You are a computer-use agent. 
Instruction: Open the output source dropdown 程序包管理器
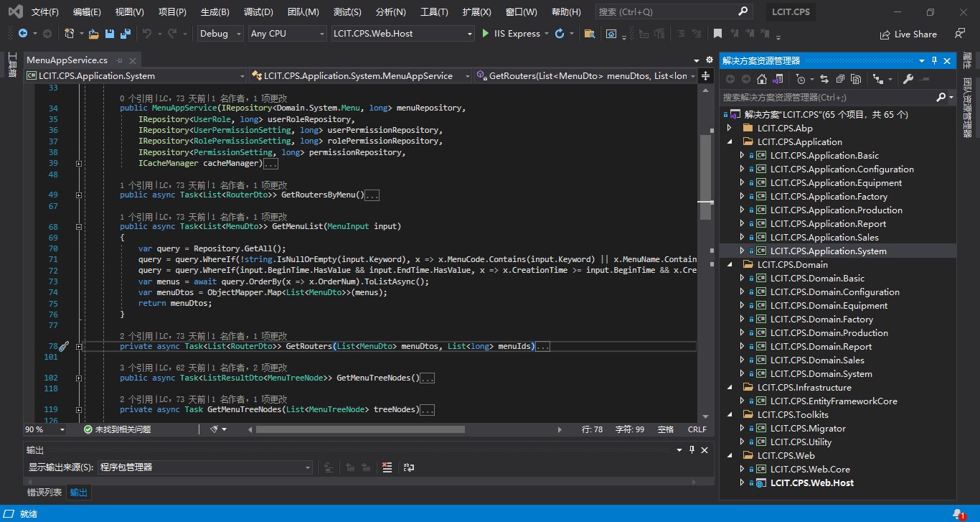[x=204, y=467]
